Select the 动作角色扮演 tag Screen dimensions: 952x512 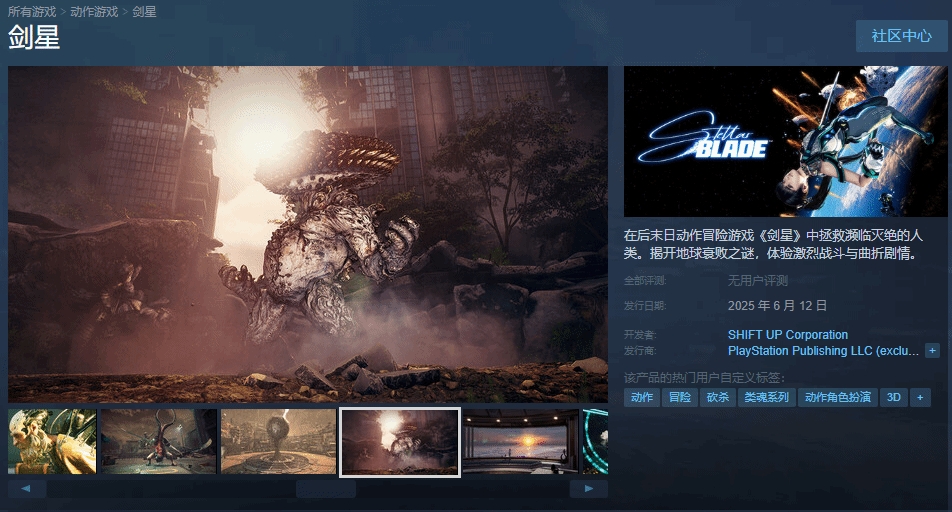tap(837, 397)
